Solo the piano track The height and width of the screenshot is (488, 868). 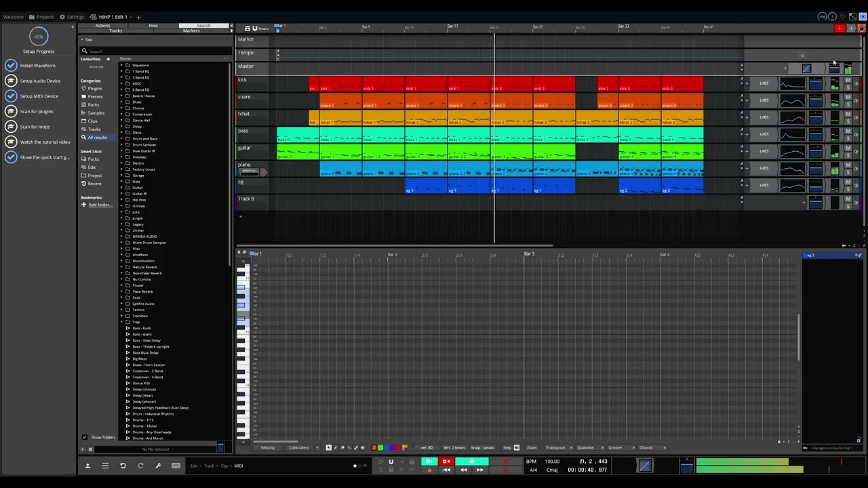848,171
